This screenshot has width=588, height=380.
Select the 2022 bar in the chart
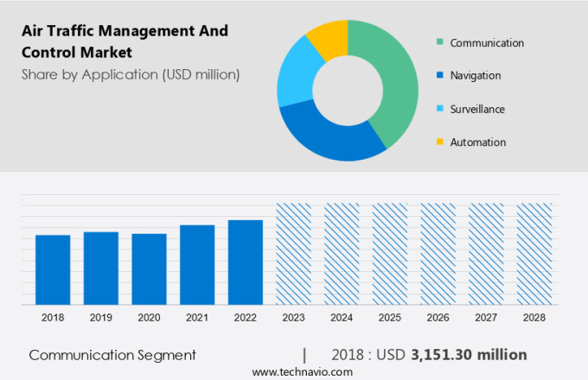(246, 262)
